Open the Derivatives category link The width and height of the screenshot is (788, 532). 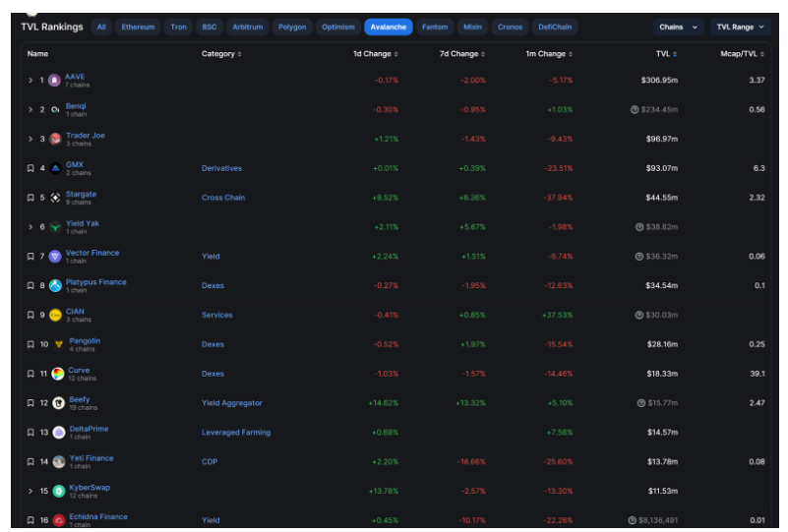pyautogui.click(x=221, y=168)
